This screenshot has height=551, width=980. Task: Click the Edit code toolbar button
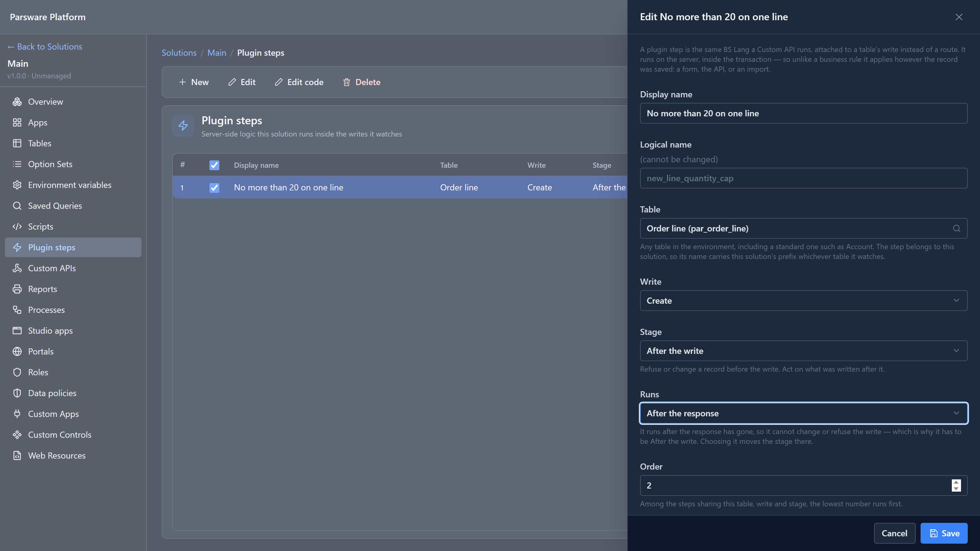299,82
